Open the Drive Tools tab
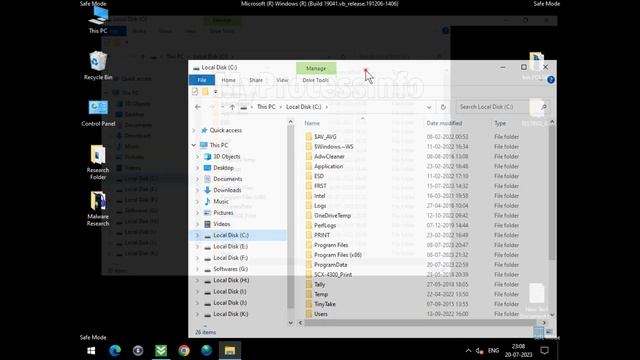 pyautogui.click(x=316, y=80)
